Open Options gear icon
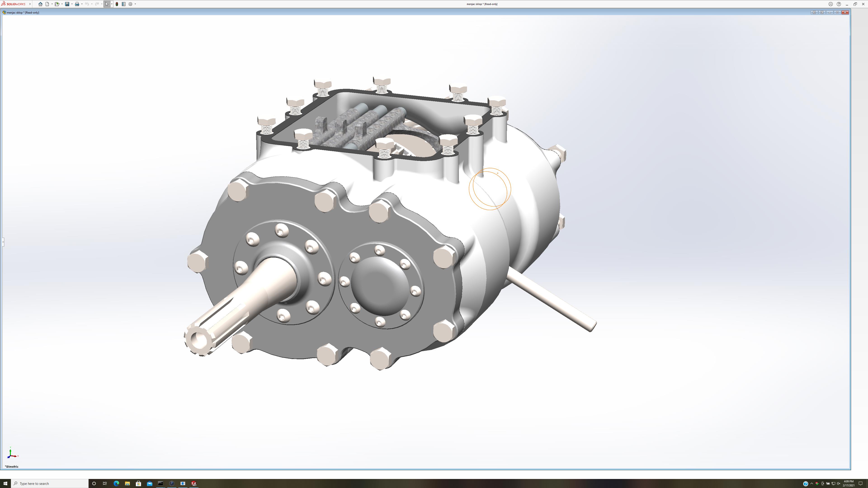Viewport: 868px width, 488px height. click(130, 4)
